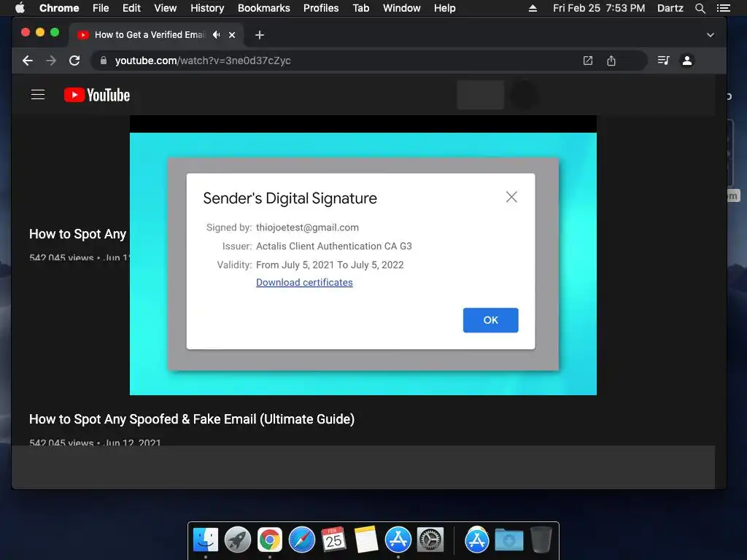Open the Help menu
The width and height of the screenshot is (747, 560).
[444, 8]
